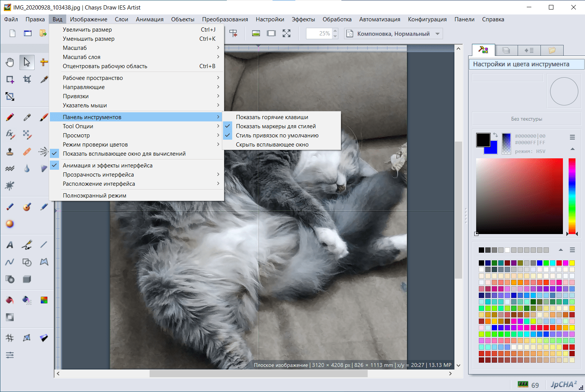This screenshot has height=392, width=585.
Task: Select the wavy smudge tool
Action: (x=10, y=169)
